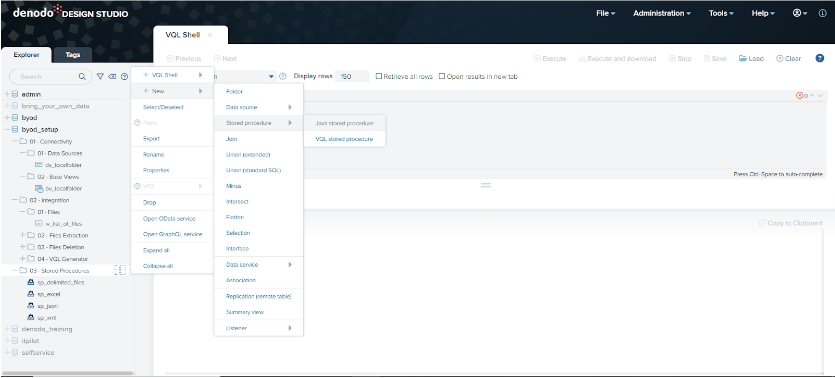
Task: Toggle the Retrieve all rows checkbox
Action: pos(379,76)
